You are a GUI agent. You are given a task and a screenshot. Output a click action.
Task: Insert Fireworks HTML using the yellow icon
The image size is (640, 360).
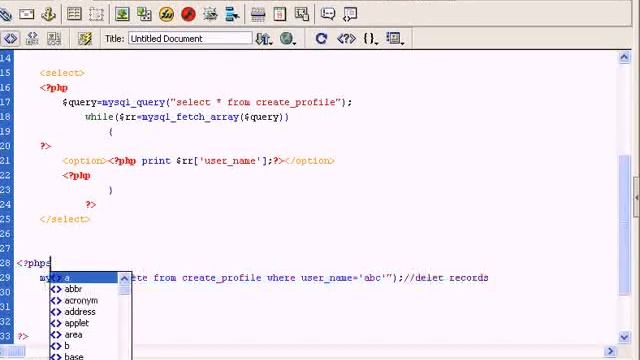[166, 14]
